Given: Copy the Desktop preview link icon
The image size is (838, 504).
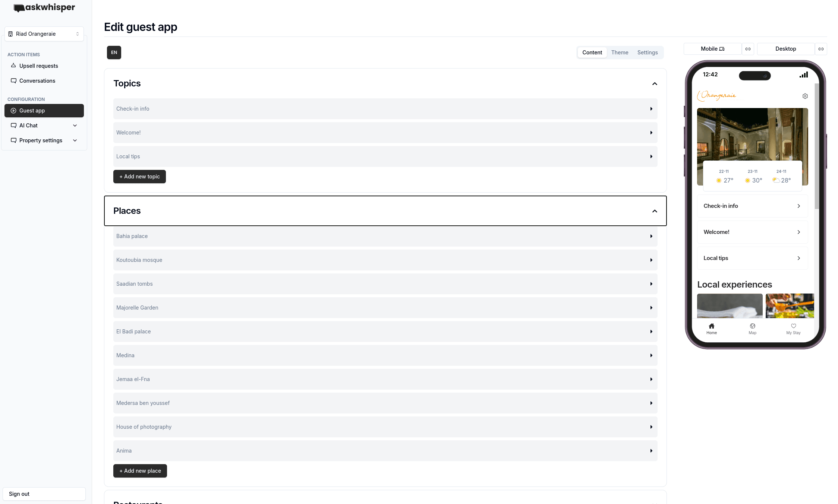Looking at the screenshot, I should coord(821,49).
